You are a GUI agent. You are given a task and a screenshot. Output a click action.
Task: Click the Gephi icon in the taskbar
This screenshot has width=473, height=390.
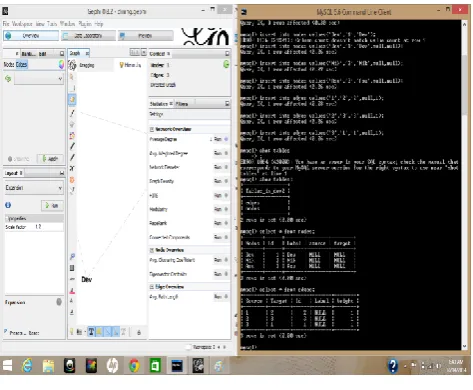click(198, 366)
